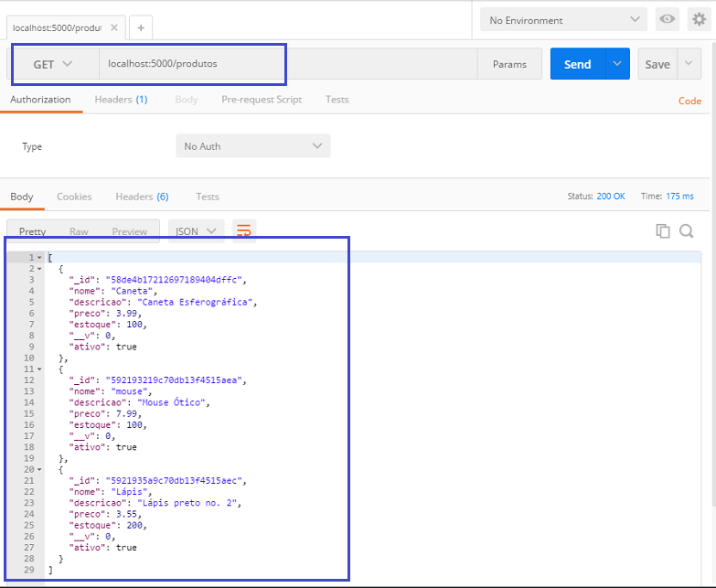Open a new tab with plus icon
This screenshot has height=588, width=716.
141,27
